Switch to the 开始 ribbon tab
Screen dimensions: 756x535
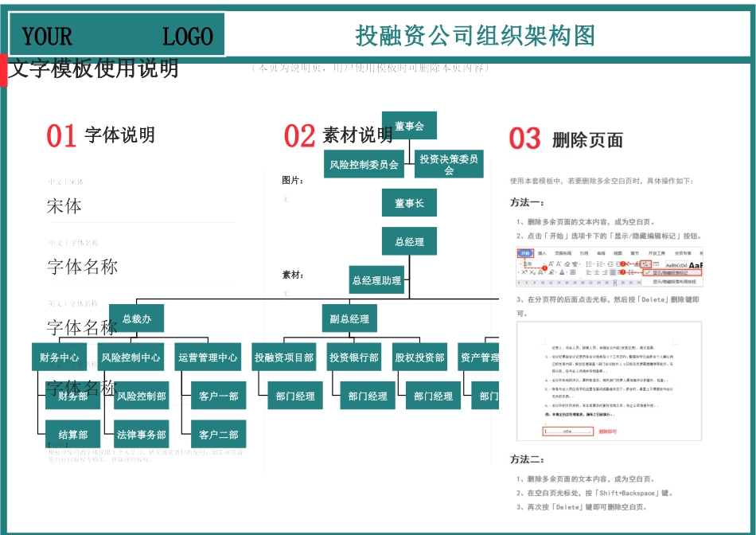pos(525,254)
